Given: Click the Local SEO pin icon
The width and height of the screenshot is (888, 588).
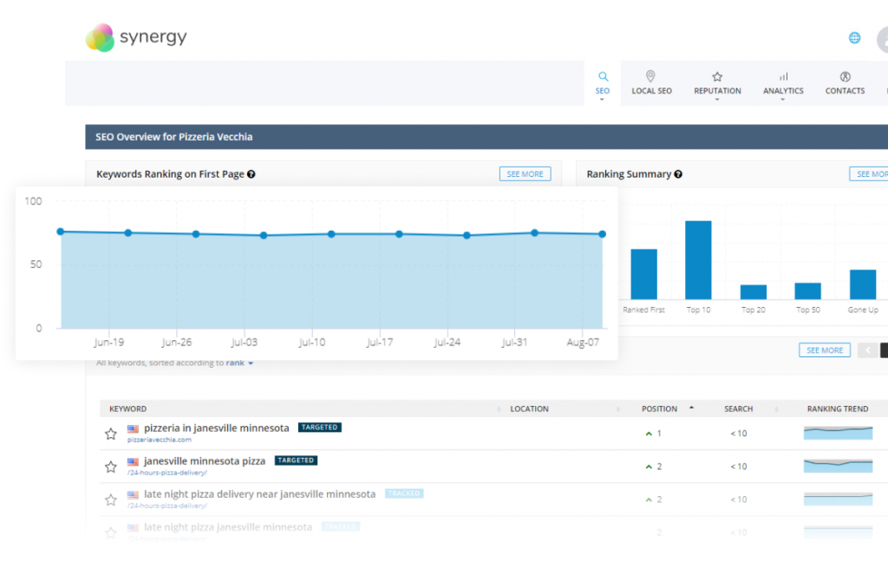Looking at the screenshot, I should [x=650, y=76].
